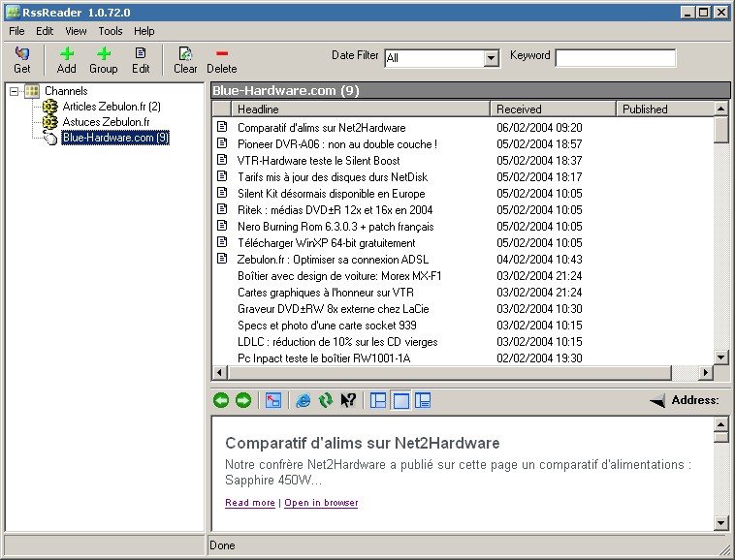This screenshot has height=560, width=735.
Task: Click the Get feeds toolbar icon
Action: point(21,54)
